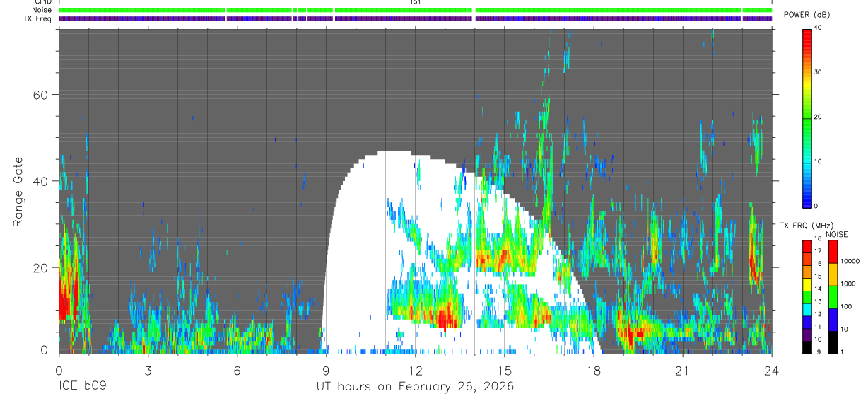Click the '100' label on the NOISE legend
This screenshot has width=868, height=401.
[846, 306]
